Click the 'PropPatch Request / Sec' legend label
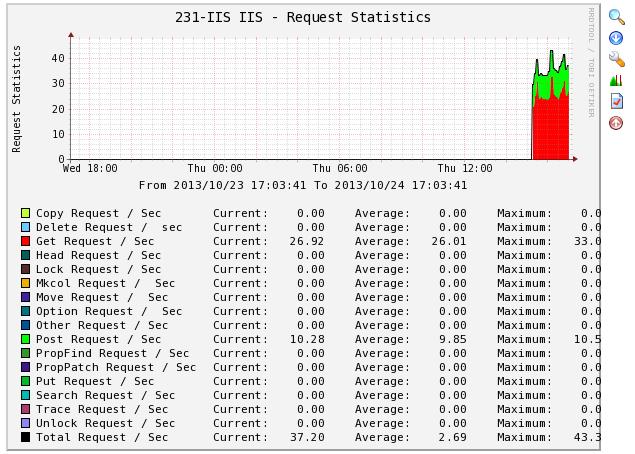The image size is (635, 454). coord(116,367)
